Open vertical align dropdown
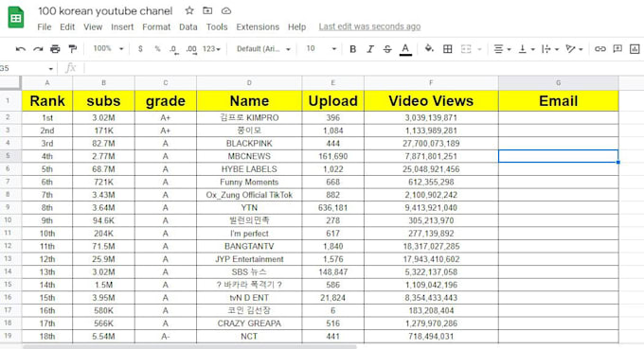 [x=527, y=49]
